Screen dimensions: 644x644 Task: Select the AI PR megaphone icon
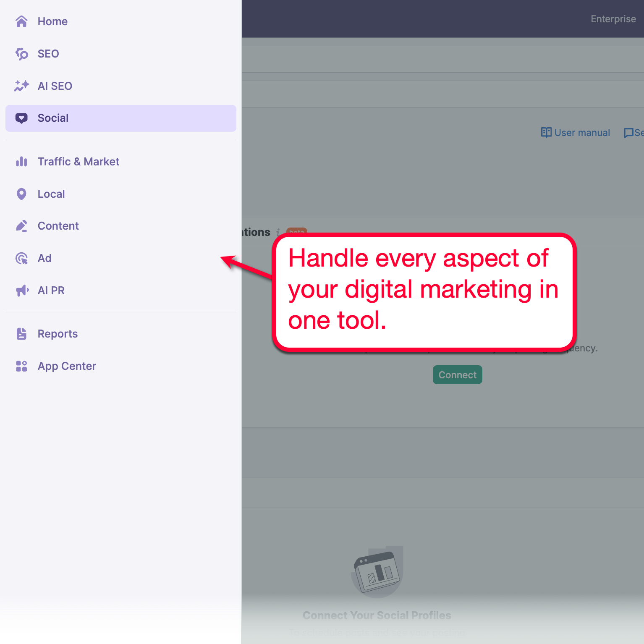(21, 290)
